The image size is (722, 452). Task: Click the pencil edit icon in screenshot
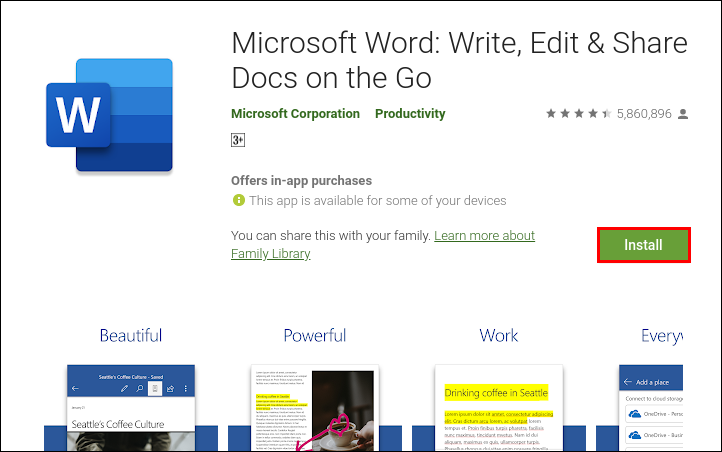click(123, 387)
